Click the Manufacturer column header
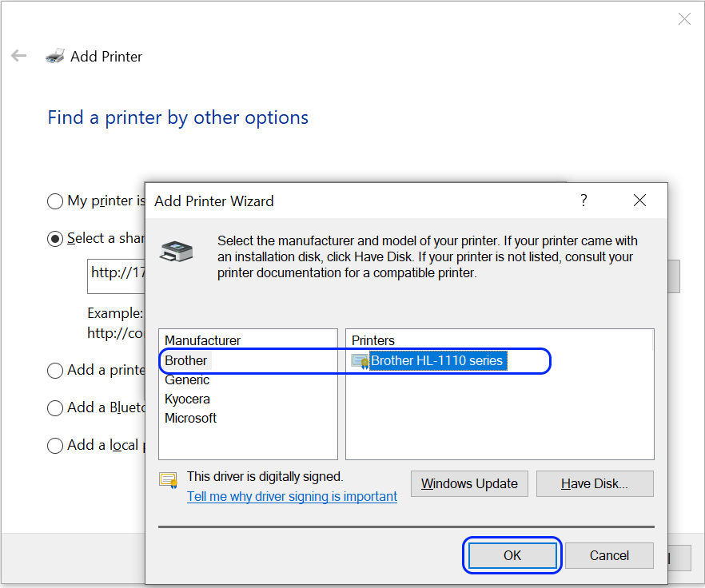The height and width of the screenshot is (588, 705). (x=202, y=340)
